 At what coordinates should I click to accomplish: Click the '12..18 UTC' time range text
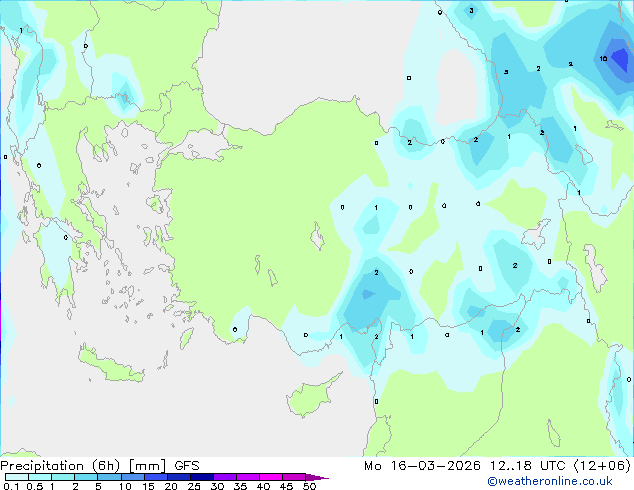(528, 466)
